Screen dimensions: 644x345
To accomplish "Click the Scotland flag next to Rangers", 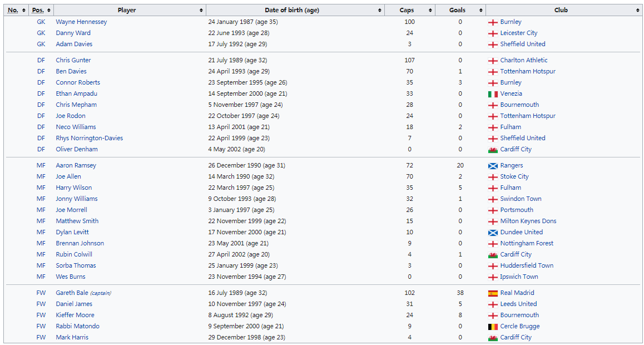I will coord(492,166).
